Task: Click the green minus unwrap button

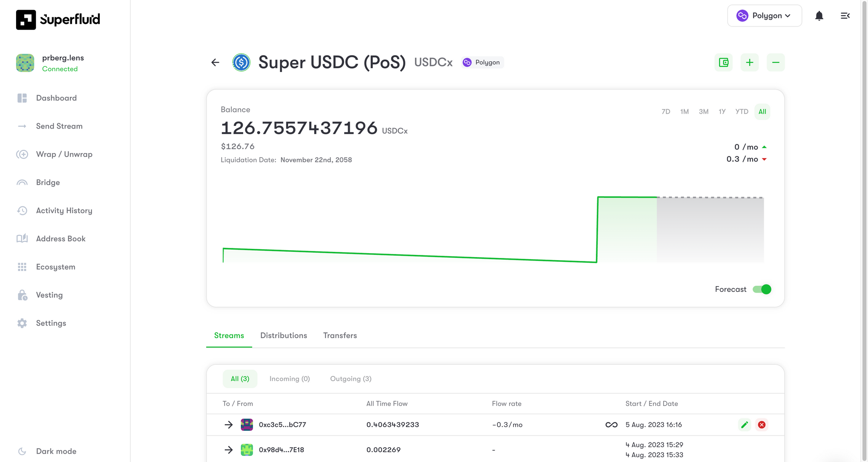Action: pyautogui.click(x=776, y=63)
